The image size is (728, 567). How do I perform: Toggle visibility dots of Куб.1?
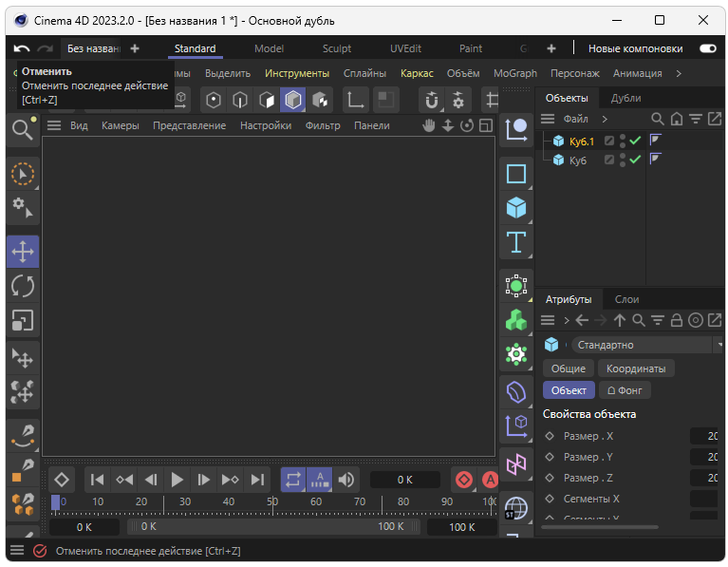pos(623,141)
